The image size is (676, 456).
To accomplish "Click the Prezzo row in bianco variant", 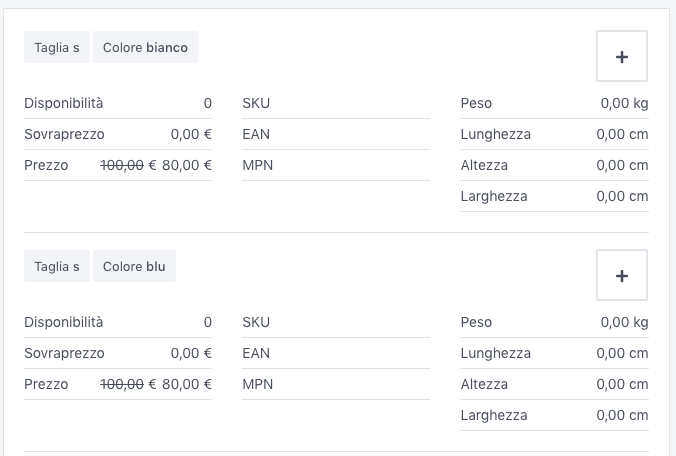I will (118, 165).
